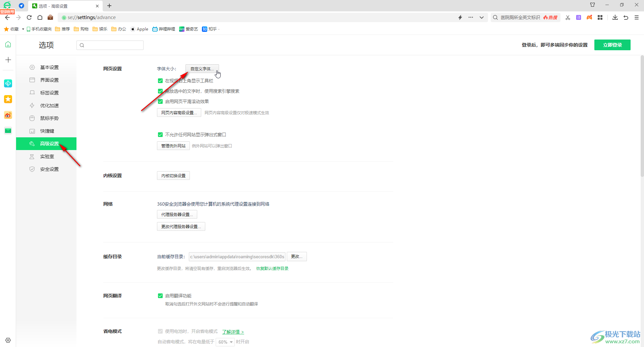Open the downloads icon in toolbar
This screenshot has height=347, width=644.
click(615, 17)
